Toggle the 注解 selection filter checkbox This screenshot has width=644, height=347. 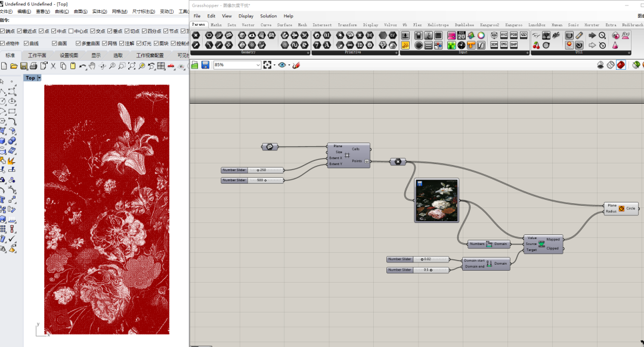click(x=121, y=43)
